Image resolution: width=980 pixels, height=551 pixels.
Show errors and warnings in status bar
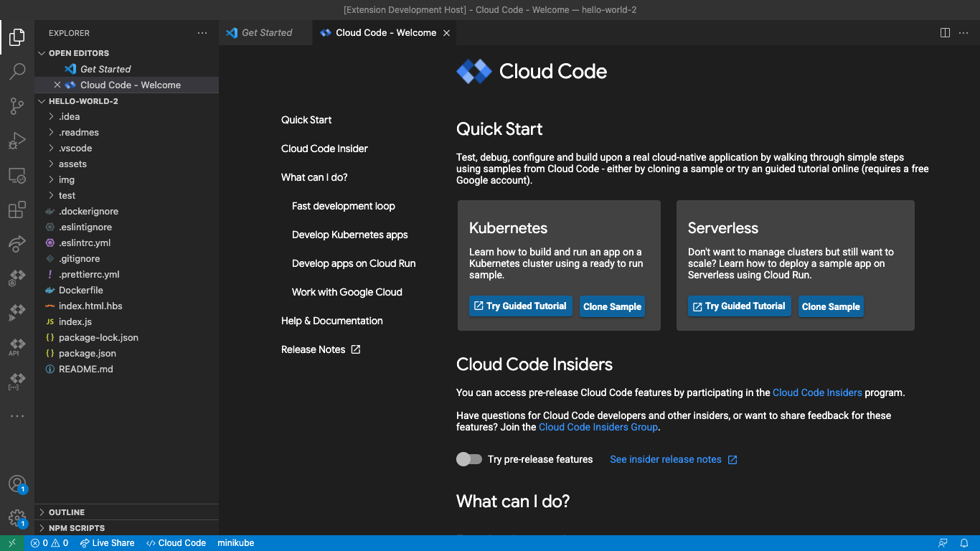point(50,543)
